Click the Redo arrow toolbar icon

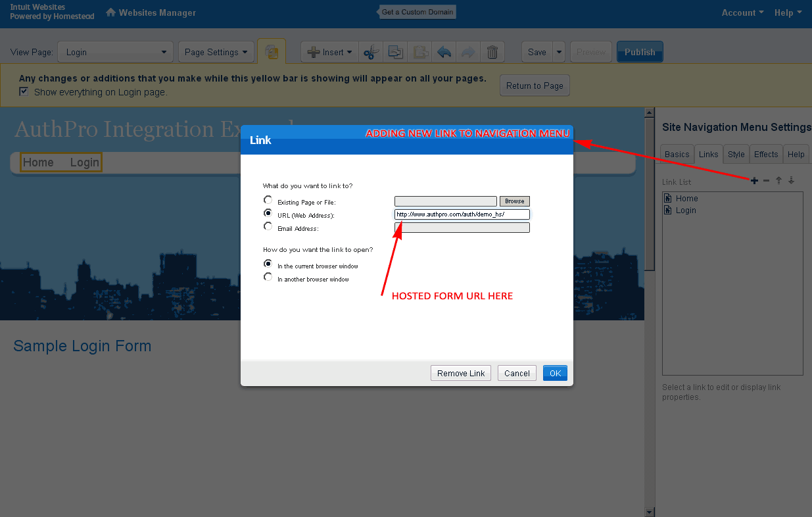click(468, 52)
